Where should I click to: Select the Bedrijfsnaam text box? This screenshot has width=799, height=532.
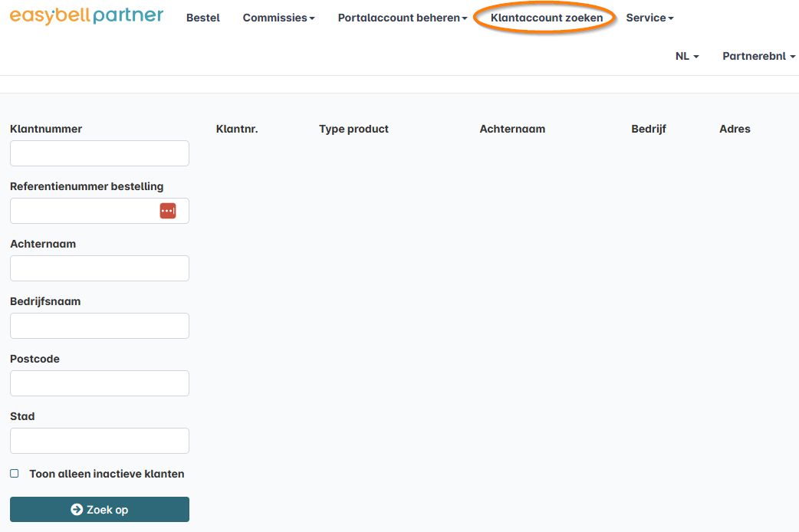pos(100,326)
